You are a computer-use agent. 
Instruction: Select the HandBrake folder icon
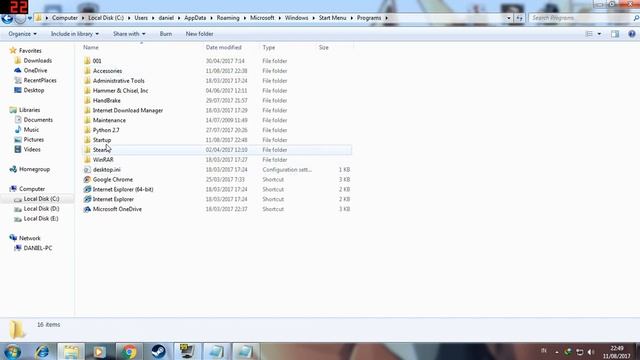pos(87,100)
